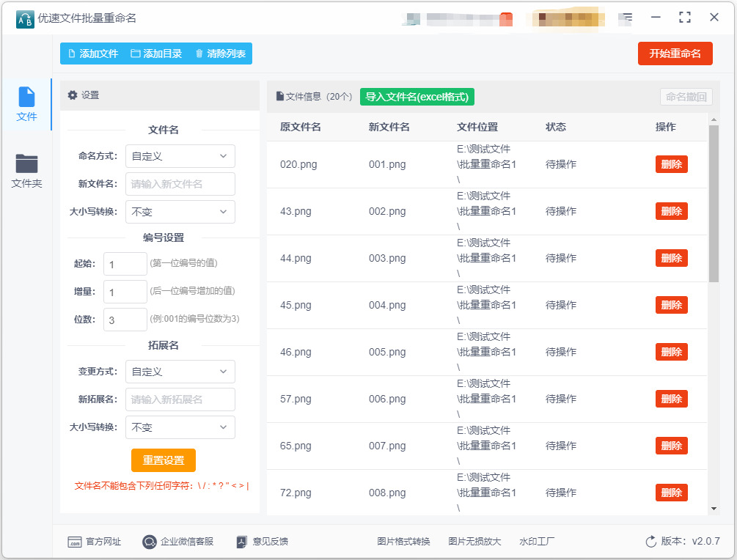Expand the 命名方式 dropdown
The width and height of the screenshot is (737, 560).
pyautogui.click(x=180, y=156)
